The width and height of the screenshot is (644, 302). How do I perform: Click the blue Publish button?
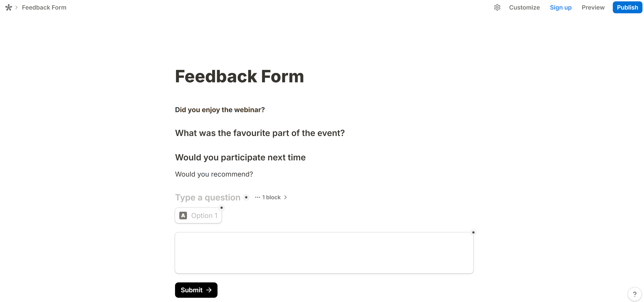(627, 7)
